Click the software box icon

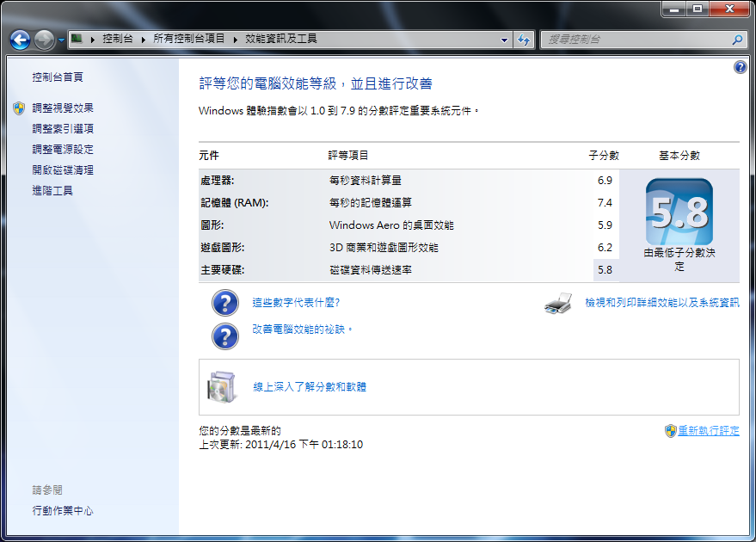(x=222, y=387)
